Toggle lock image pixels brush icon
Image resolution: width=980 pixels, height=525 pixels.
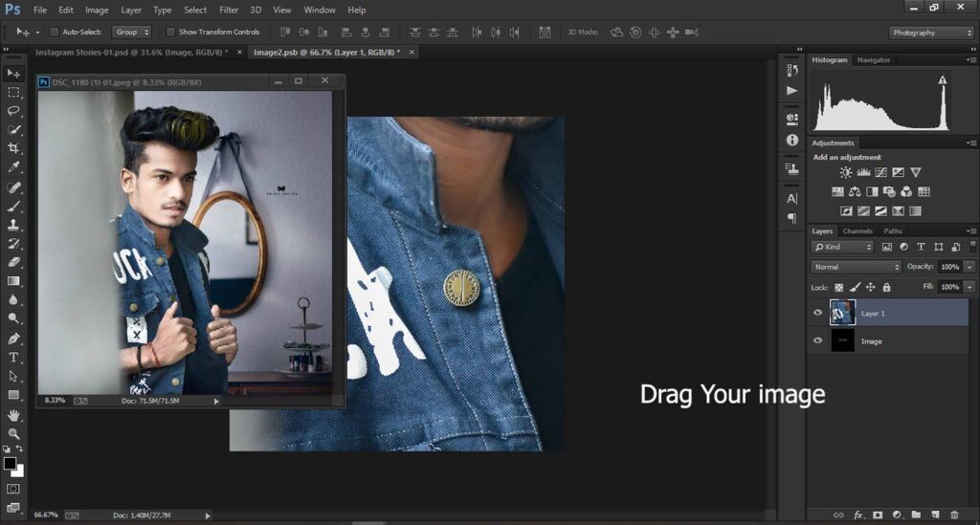tap(855, 287)
